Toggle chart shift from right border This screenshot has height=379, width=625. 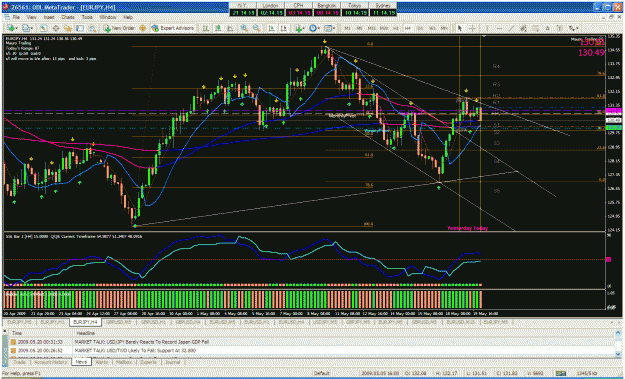click(283, 28)
